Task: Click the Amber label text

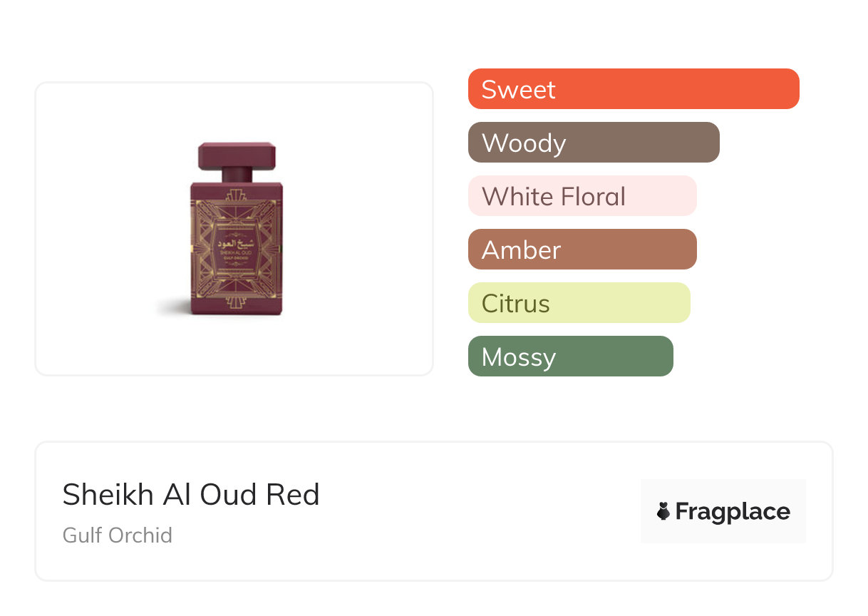Action: click(x=521, y=250)
